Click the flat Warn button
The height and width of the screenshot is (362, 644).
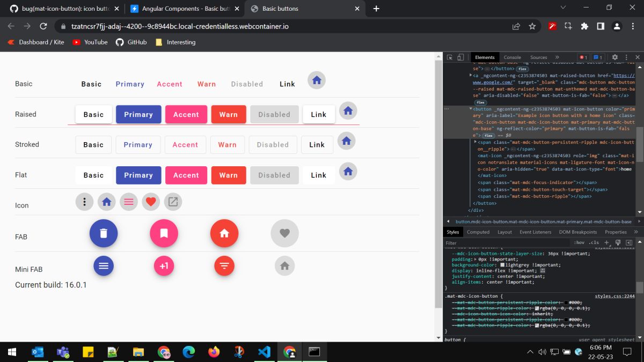tap(228, 175)
